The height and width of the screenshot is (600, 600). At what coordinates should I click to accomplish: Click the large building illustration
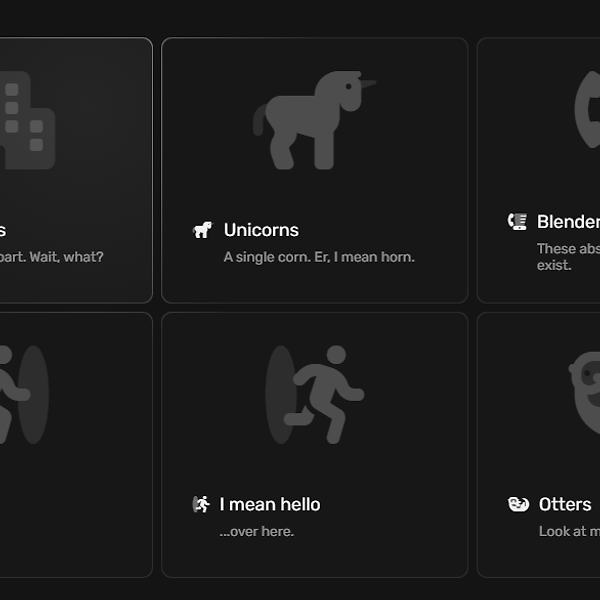coord(27,120)
